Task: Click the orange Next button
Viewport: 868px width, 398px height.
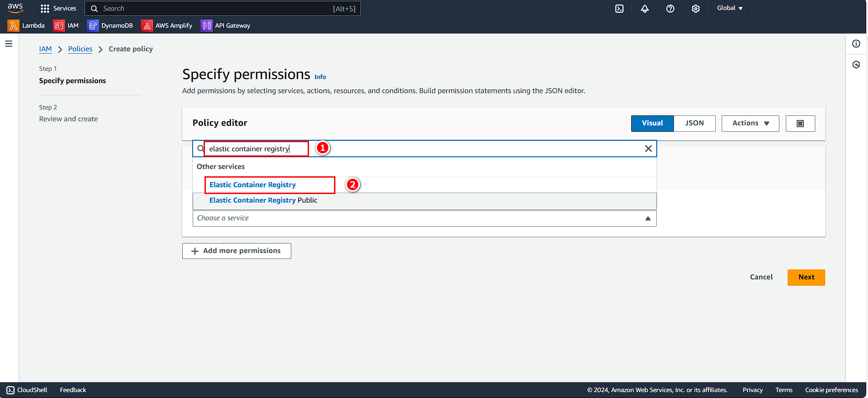Action: (x=806, y=278)
